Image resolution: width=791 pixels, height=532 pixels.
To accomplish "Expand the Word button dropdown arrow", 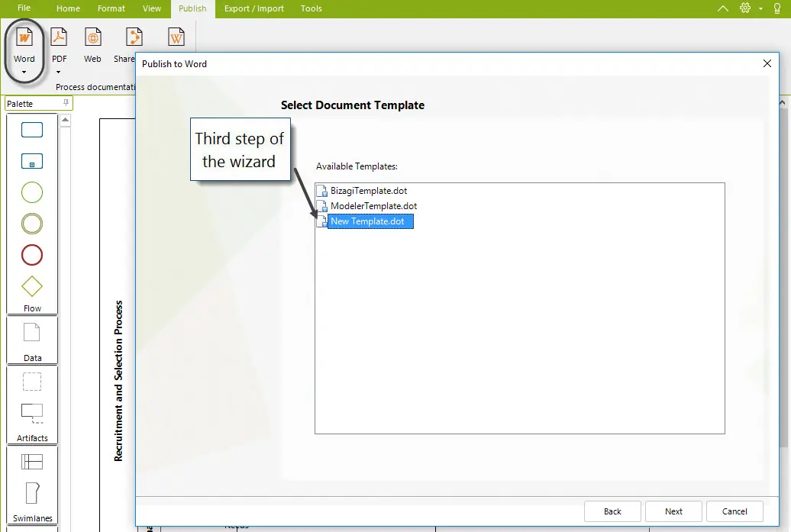I will 24,72.
